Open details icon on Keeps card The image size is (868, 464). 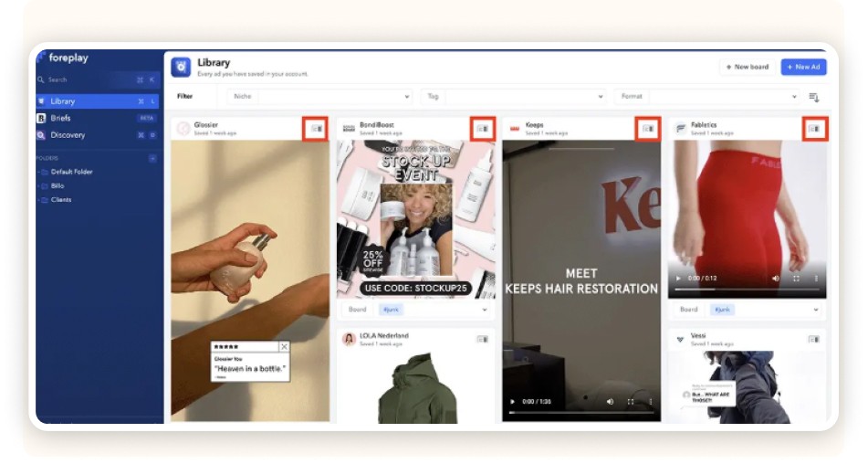[x=648, y=129]
